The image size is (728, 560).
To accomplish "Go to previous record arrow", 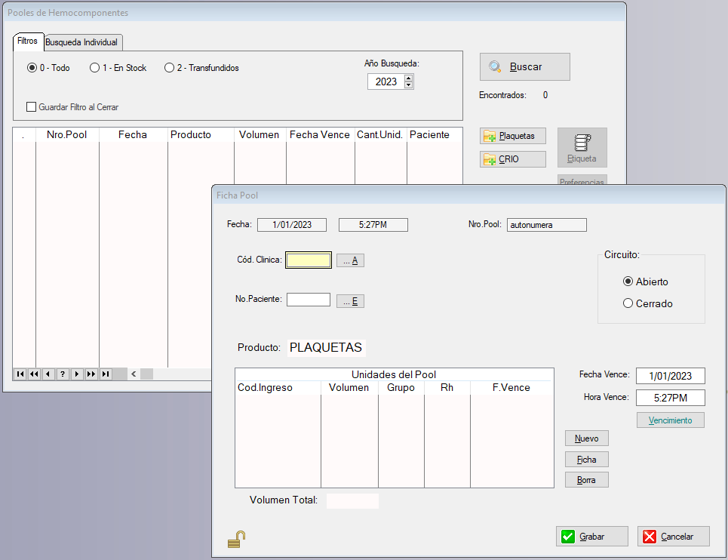I will point(48,374).
